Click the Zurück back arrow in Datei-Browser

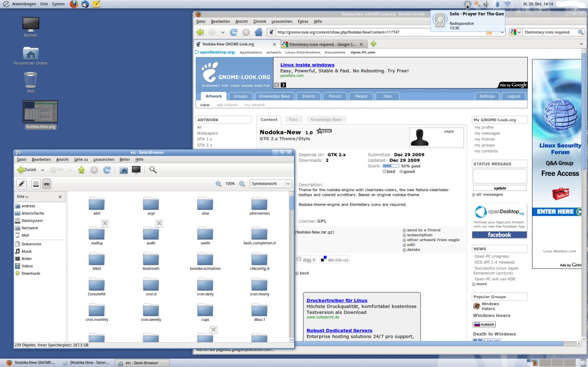coord(27,170)
